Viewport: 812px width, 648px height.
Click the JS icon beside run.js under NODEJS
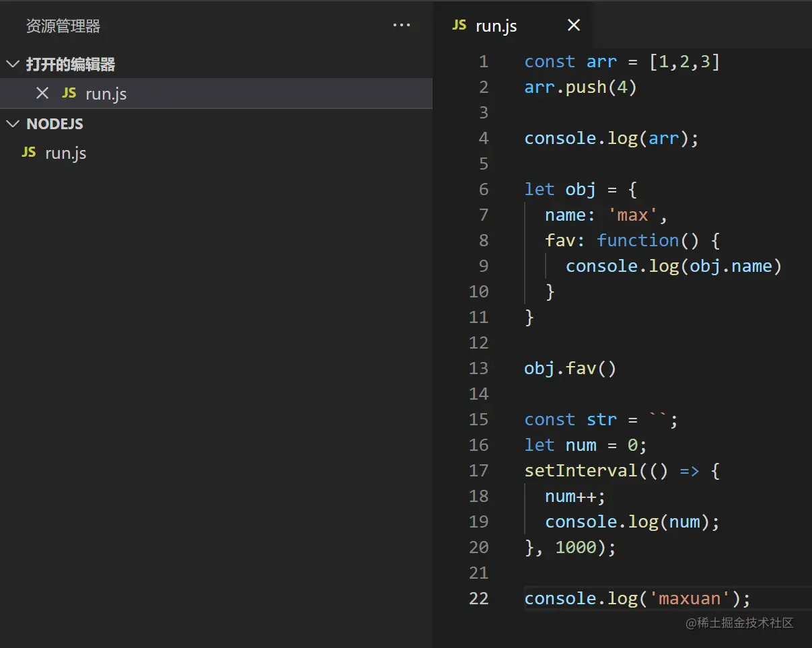[29, 153]
